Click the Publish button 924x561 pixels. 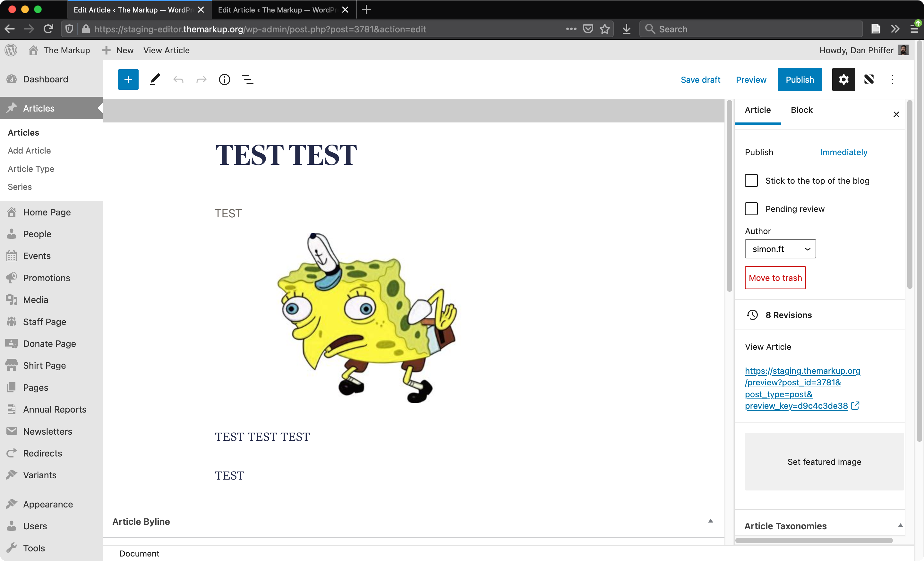pos(800,80)
